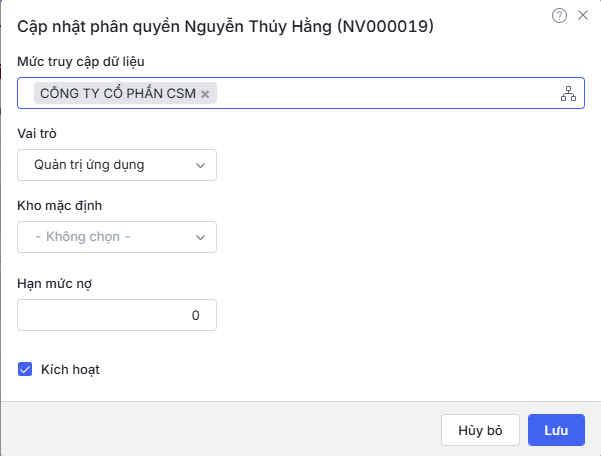This screenshot has width=601, height=456.
Task: Open the organization tree picker icon
Action: click(x=569, y=94)
